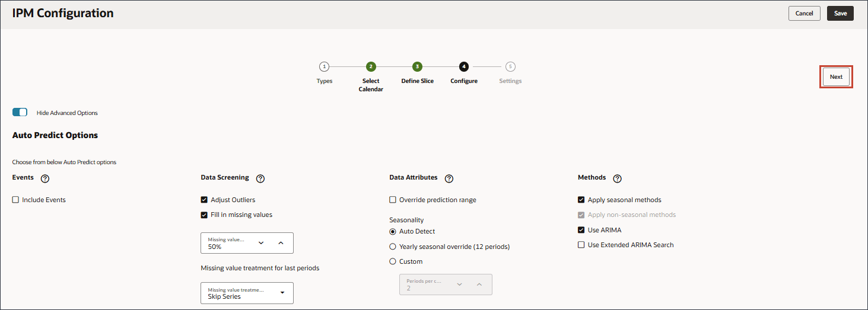
Task: Uncheck Apply seasonal methods
Action: [x=581, y=200]
